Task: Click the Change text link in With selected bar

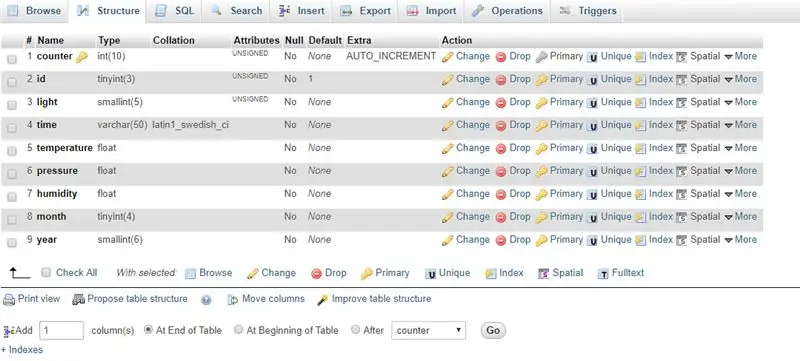Action: 279,273
